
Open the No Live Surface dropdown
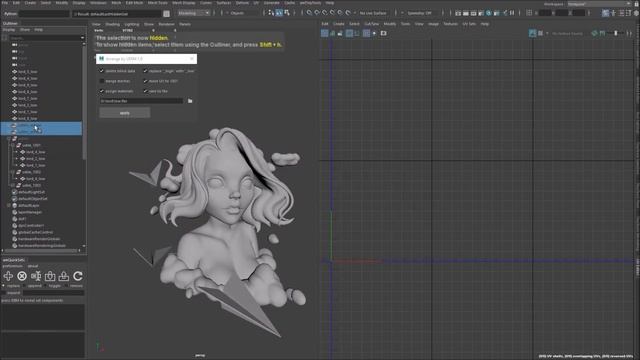373,13
